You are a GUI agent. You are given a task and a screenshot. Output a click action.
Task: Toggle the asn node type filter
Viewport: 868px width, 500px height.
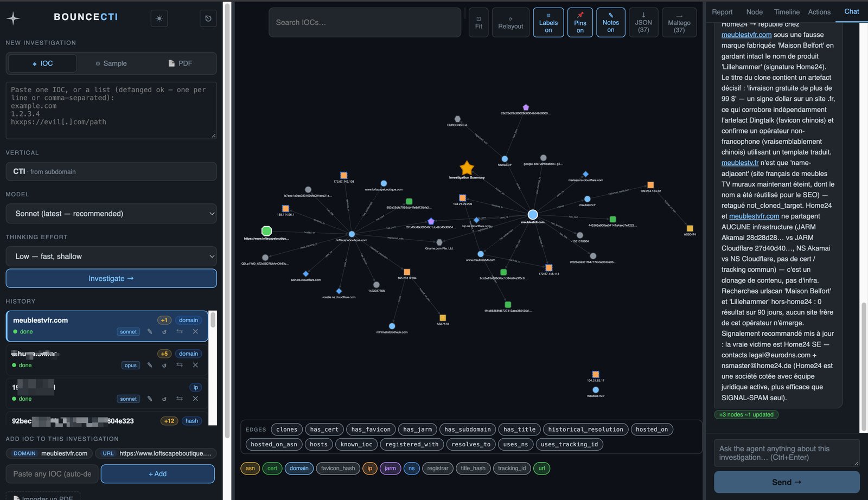tap(250, 469)
